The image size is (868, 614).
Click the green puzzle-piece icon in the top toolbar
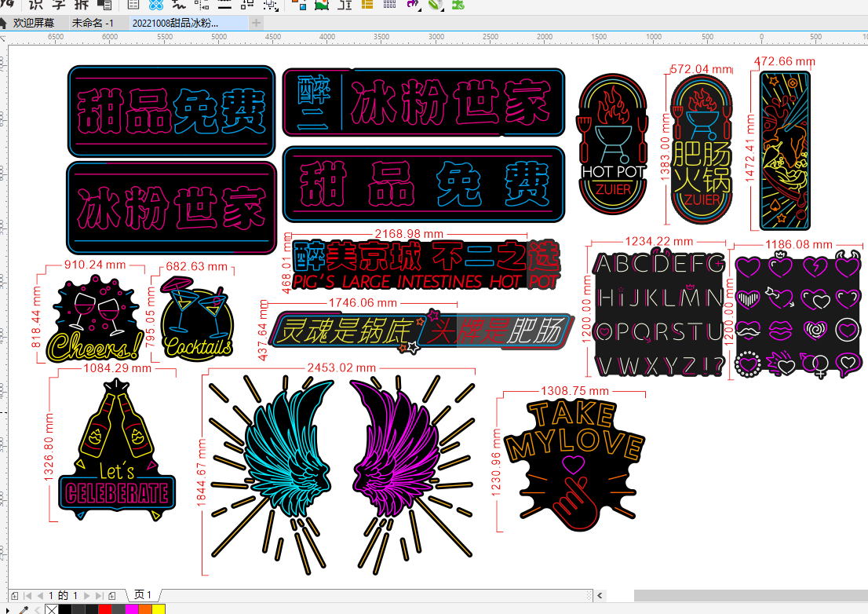[x=457, y=5]
